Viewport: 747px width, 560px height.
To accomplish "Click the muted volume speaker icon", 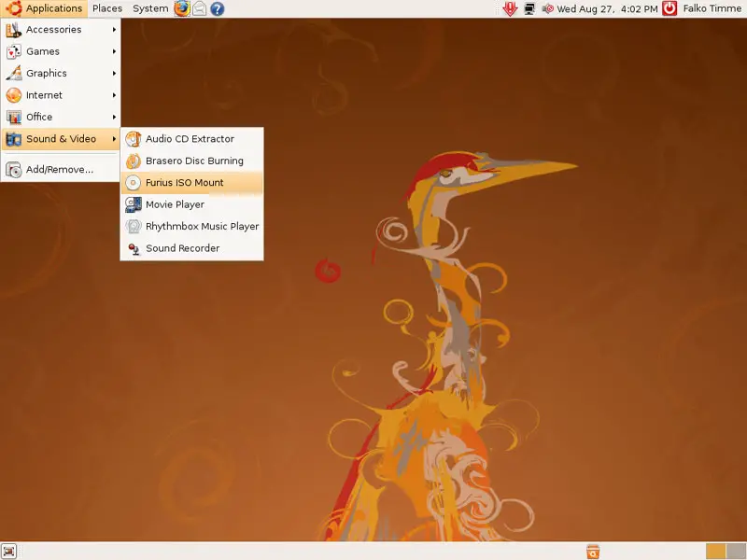I will coord(547,8).
